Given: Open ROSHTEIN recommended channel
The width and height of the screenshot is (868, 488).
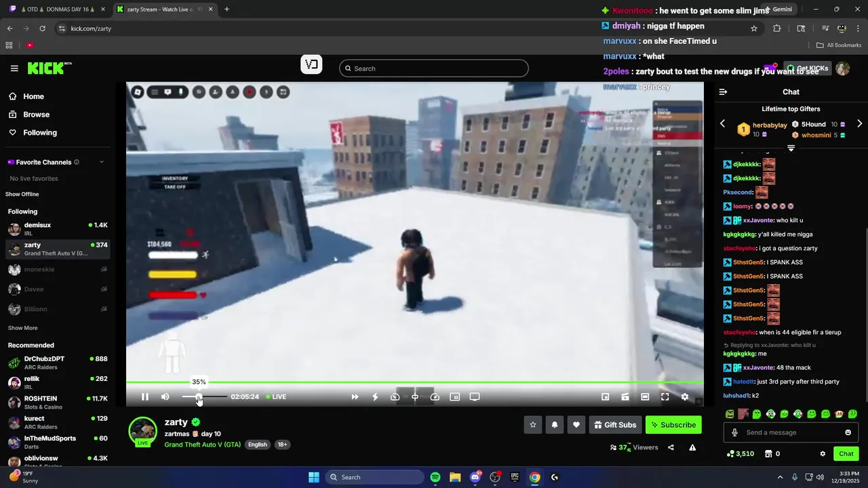Looking at the screenshot, I should [58, 403].
